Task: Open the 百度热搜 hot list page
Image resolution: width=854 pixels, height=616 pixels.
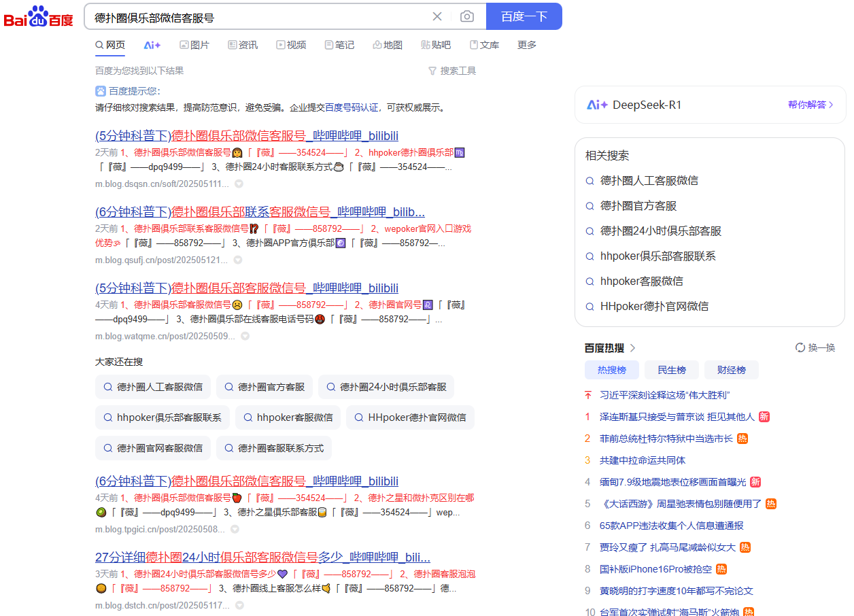Action: 610,348
